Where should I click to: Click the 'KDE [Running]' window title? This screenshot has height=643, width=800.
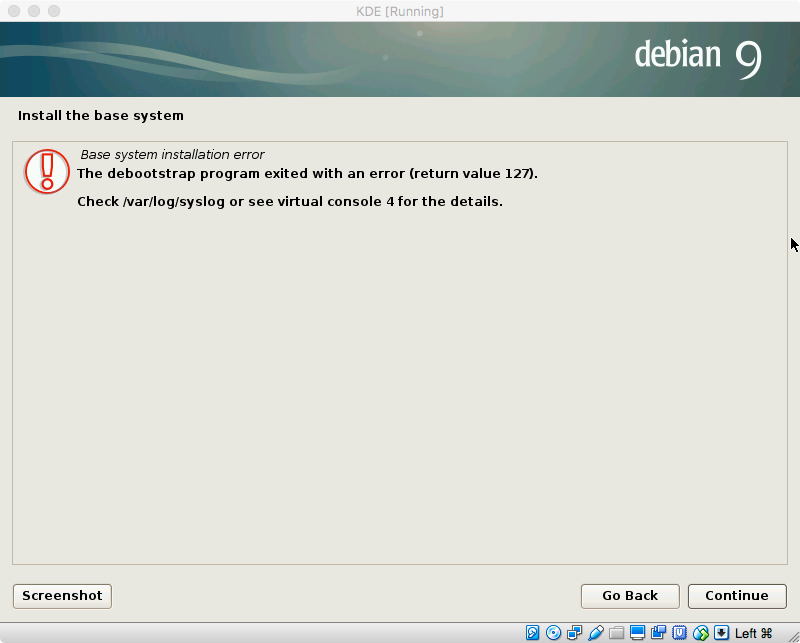[x=399, y=11]
